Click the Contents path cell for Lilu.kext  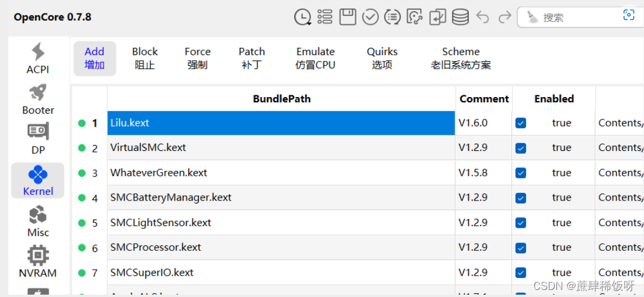[619, 123]
